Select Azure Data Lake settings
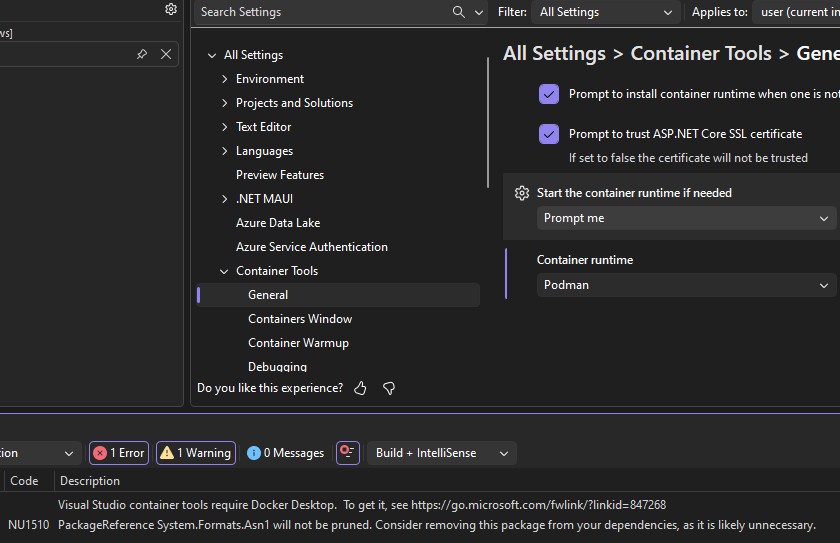 point(278,223)
